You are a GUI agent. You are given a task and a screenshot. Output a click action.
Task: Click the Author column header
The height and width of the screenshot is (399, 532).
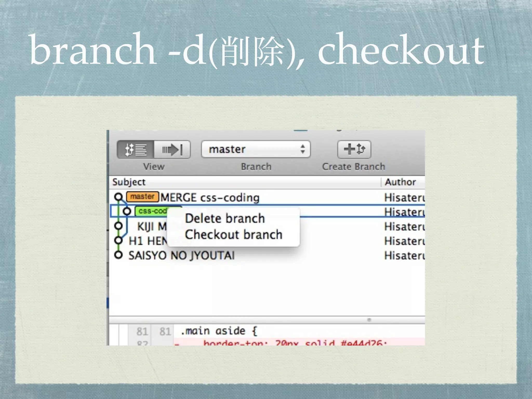coord(401,182)
